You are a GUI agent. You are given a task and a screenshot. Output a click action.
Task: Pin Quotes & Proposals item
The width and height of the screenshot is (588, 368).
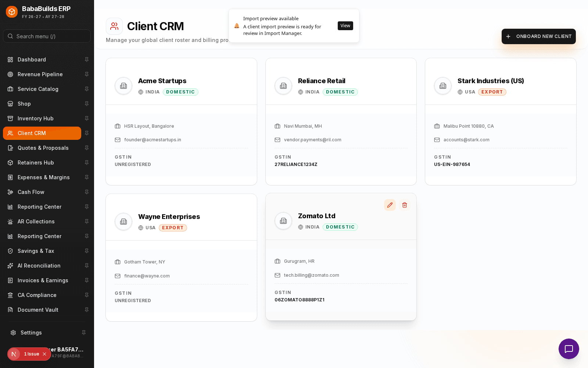point(87,148)
